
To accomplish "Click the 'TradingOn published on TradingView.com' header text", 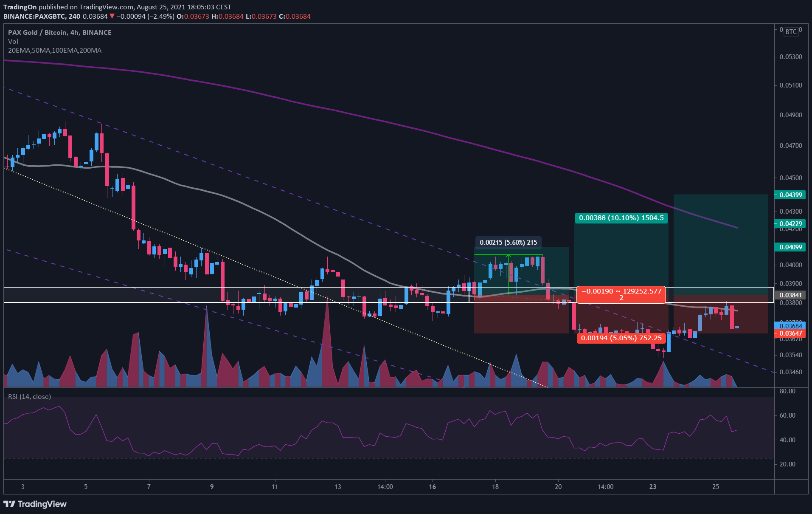I will pyautogui.click(x=68, y=7).
